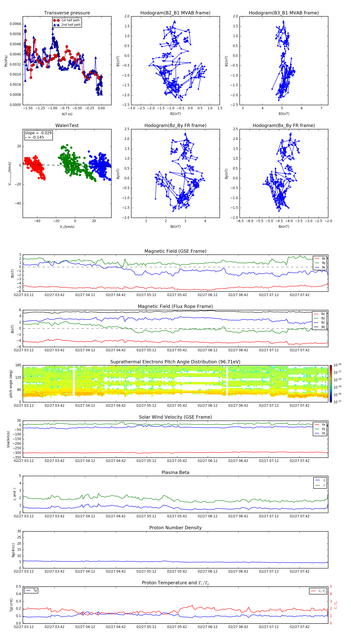Select By' in the Flux Rope legend

coord(320,318)
